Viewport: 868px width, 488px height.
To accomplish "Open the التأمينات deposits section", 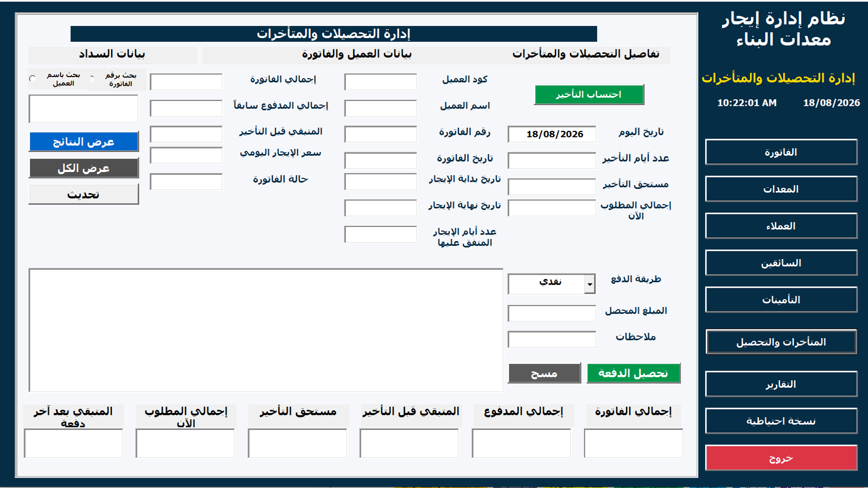I will tap(781, 300).
